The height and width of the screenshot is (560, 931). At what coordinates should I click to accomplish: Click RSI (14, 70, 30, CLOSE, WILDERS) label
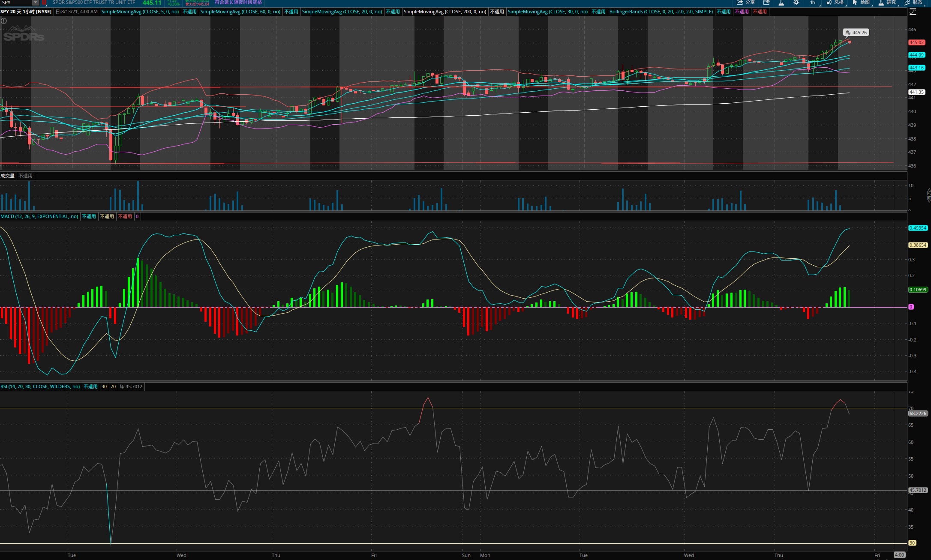click(40, 386)
